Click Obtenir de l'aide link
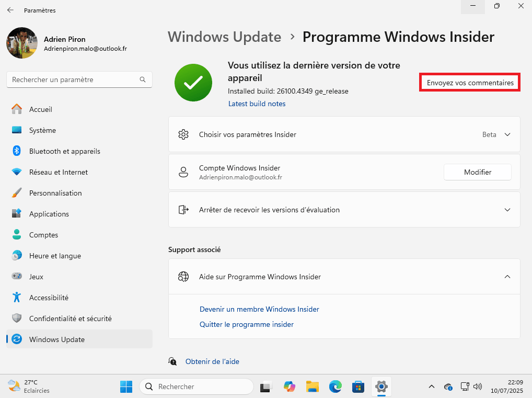This screenshot has width=532, height=398. (x=212, y=362)
